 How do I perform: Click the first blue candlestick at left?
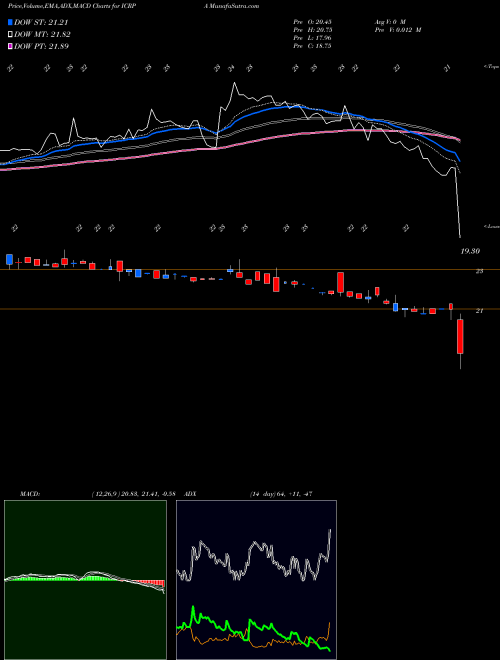[x=9, y=259]
